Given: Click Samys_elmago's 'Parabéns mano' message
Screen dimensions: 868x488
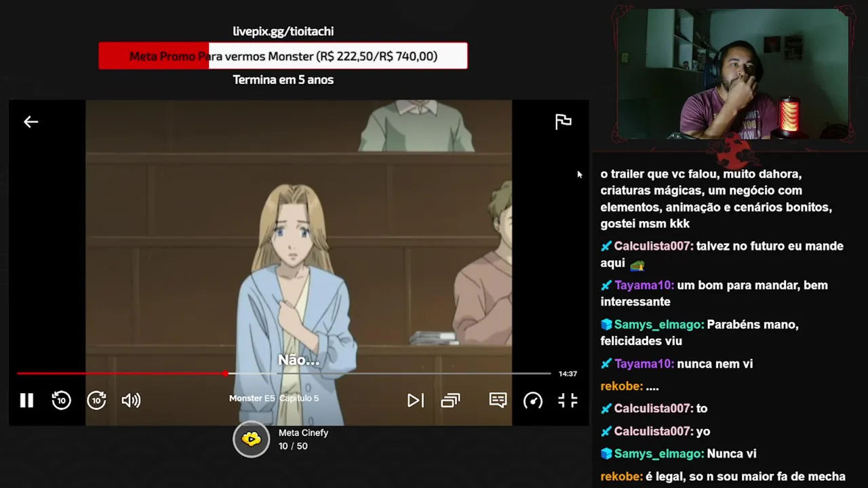Looking at the screenshot, I should pyautogui.click(x=700, y=333).
